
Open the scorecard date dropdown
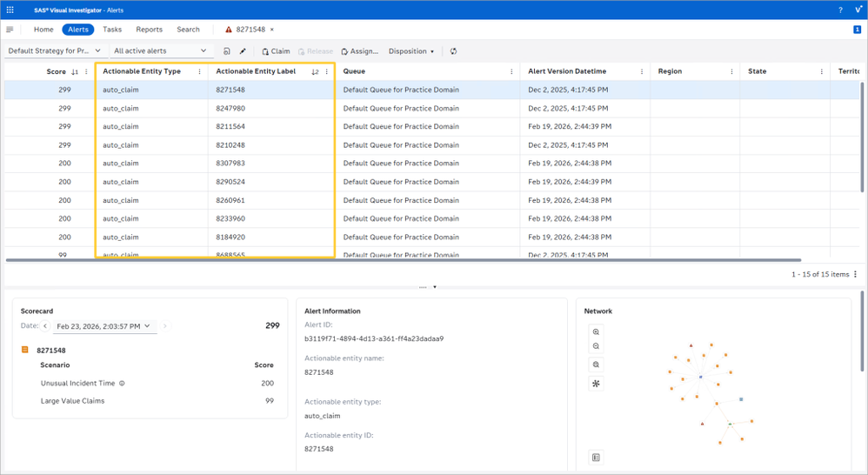click(104, 326)
